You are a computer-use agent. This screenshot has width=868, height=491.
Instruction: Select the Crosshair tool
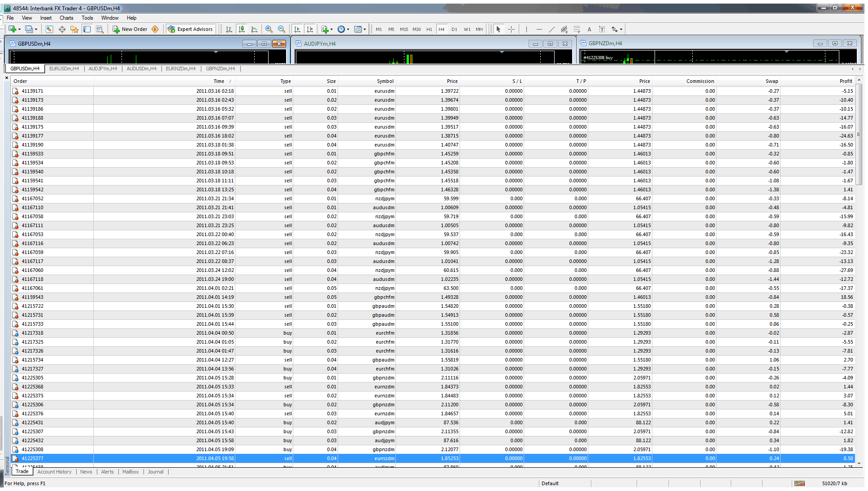click(x=511, y=29)
